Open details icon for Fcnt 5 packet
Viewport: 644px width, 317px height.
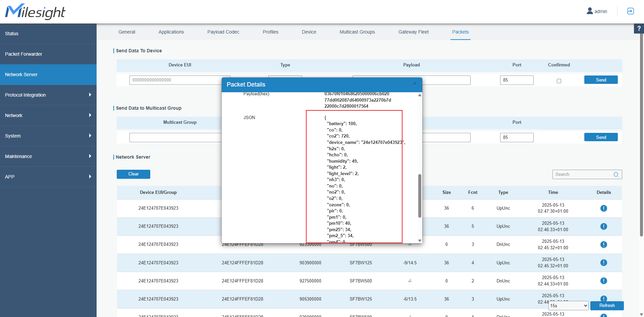click(603, 226)
